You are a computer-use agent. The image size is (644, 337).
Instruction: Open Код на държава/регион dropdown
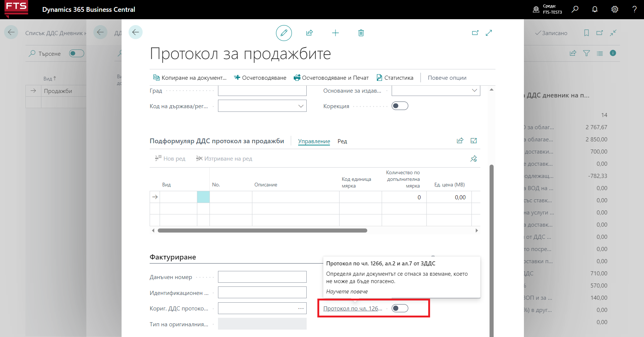(301, 106)
